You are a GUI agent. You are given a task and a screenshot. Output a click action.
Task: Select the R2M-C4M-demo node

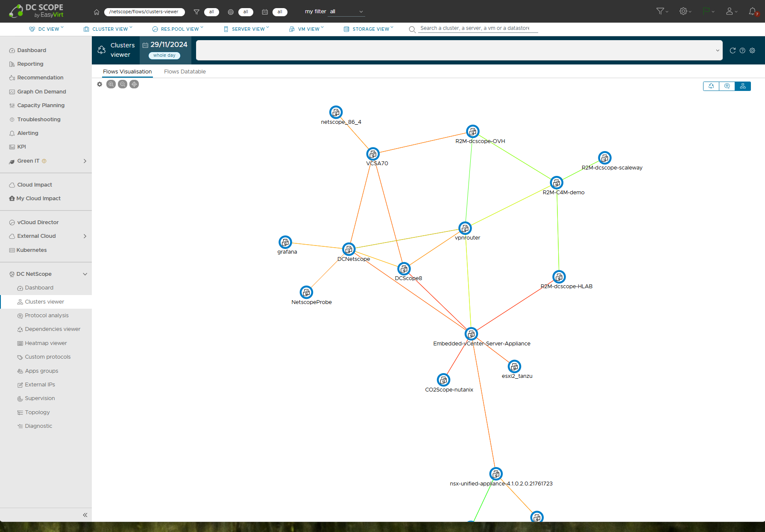point(557,183)
